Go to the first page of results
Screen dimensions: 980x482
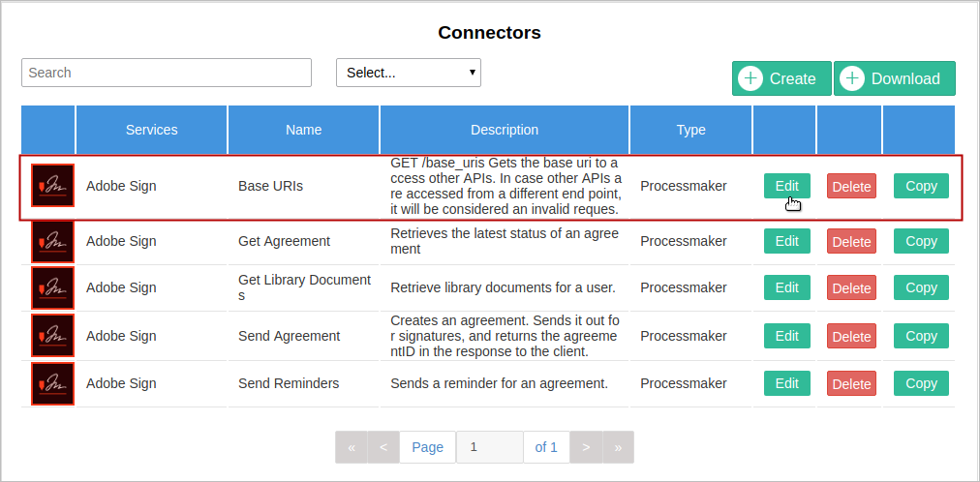click(x=352, y=447)
